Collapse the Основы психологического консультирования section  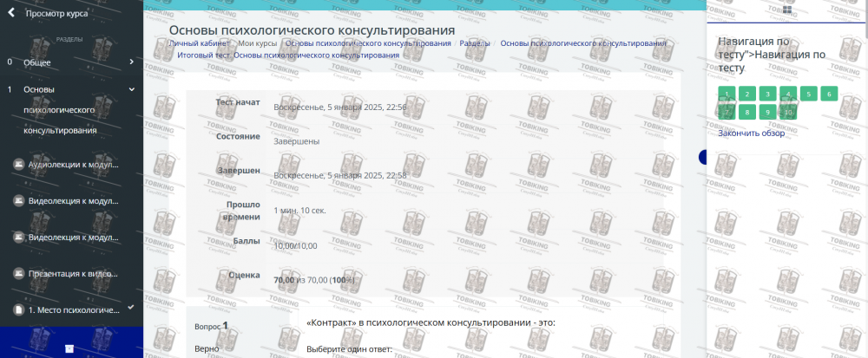(x=131, y=88)
